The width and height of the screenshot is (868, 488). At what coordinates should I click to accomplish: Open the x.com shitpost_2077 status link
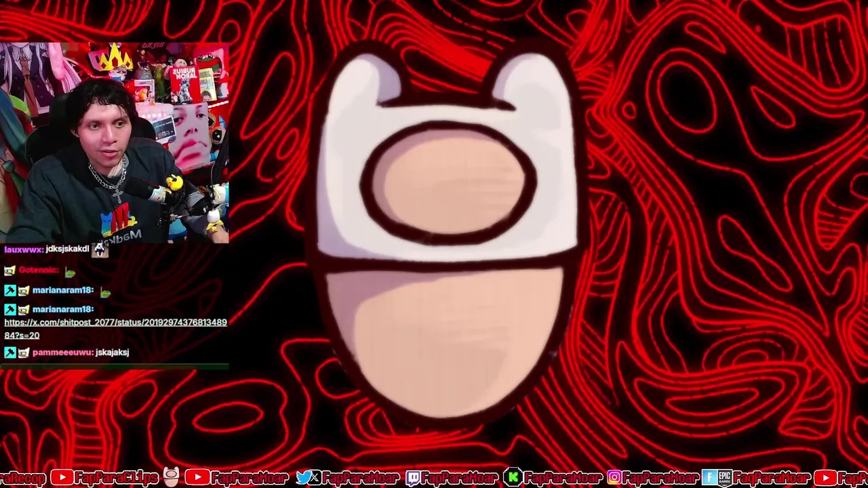coord(115,329)
